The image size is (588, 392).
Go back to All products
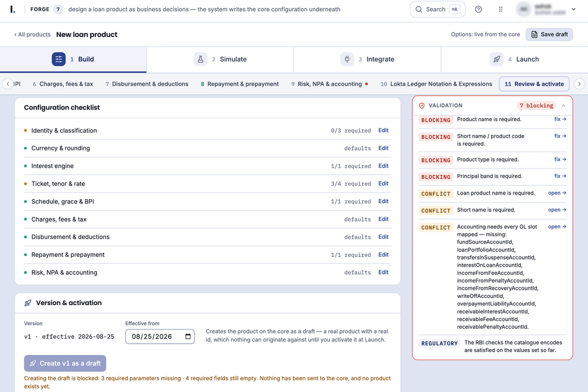coord(32,35)
